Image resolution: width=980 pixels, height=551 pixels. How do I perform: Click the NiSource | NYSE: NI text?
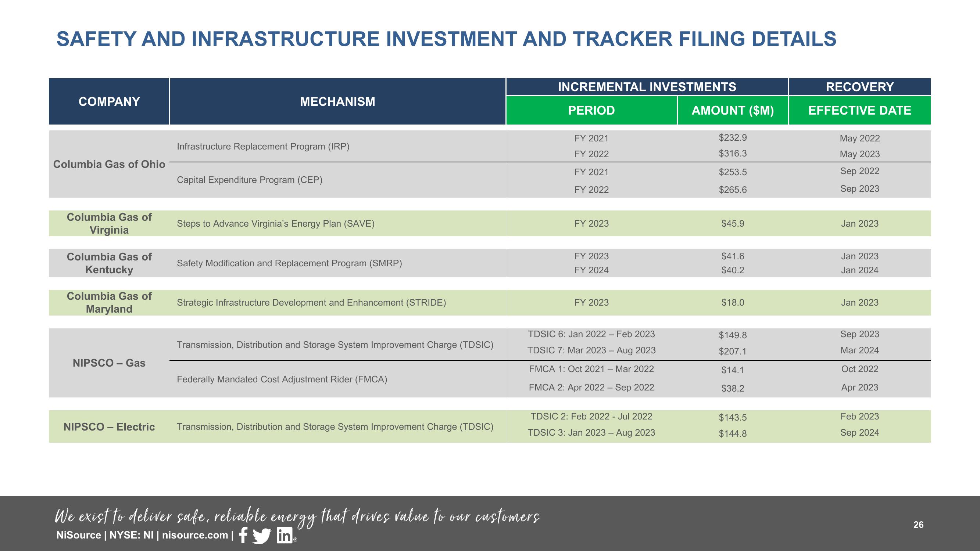point(105,535)
